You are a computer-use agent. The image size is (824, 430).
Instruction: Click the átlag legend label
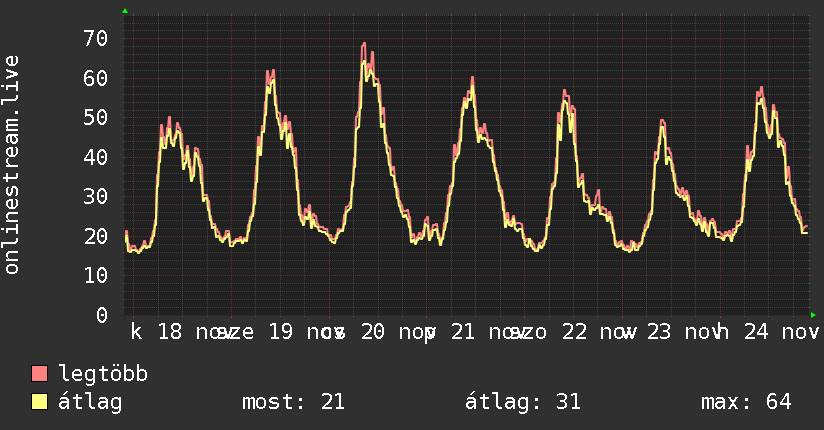coord(90,402)
